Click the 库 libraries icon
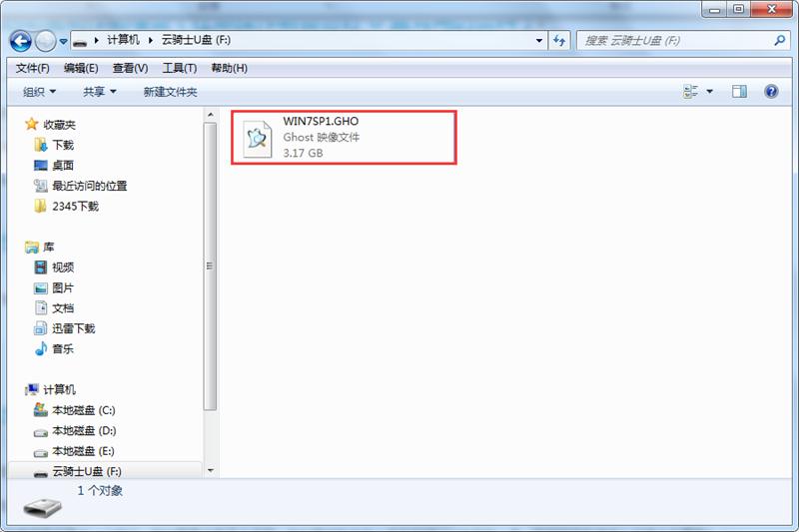The height and width of the screenshot is (532, 799). tap(32, 247)
